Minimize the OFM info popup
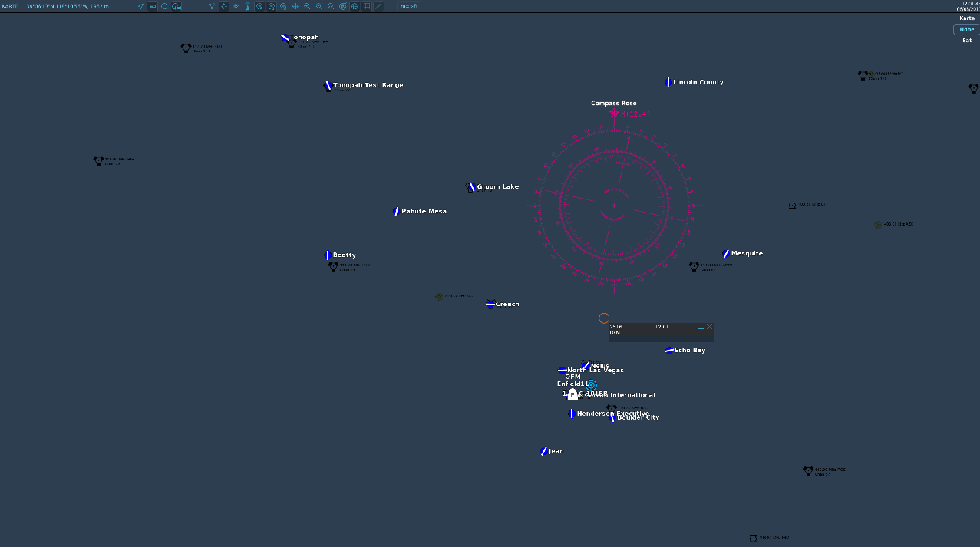 tap(701, 328)
